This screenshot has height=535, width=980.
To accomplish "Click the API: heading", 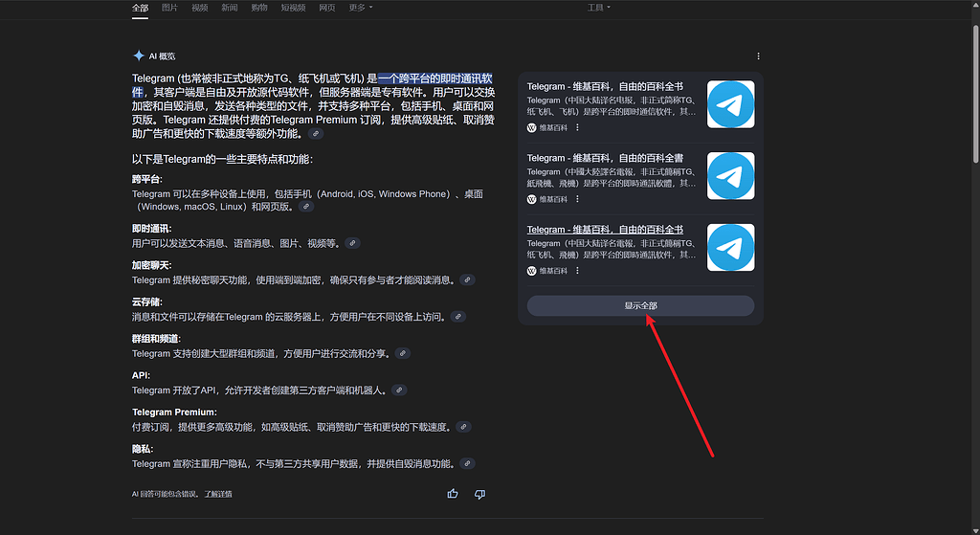I will [142, 375].
